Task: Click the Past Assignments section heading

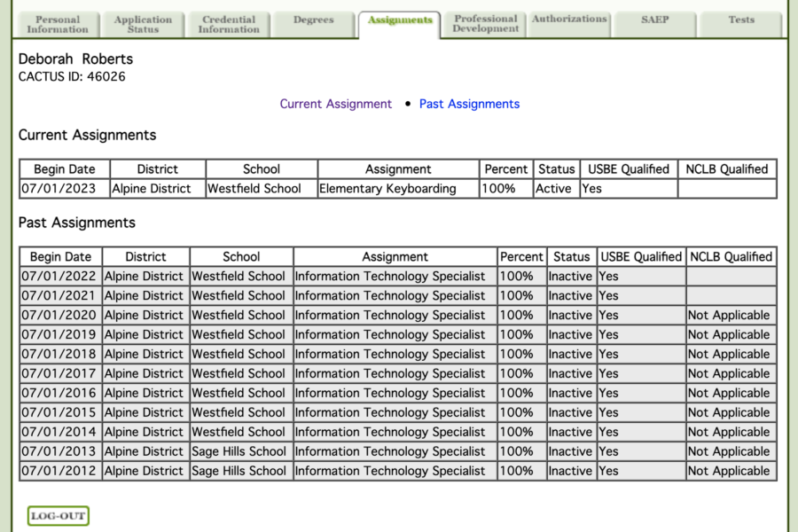Action: coord(77,223)
